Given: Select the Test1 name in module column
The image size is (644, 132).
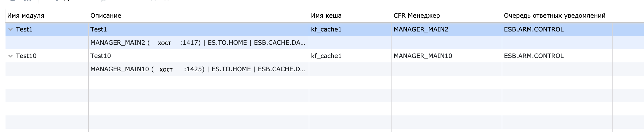Looking at the screenshot, I should click(24, 29).
